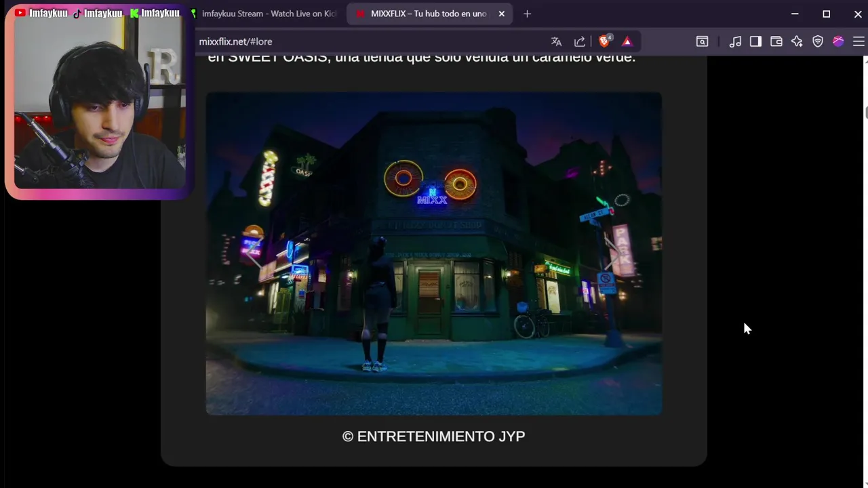
Task: Click the translate page icon in address bar
Action: 556,41
